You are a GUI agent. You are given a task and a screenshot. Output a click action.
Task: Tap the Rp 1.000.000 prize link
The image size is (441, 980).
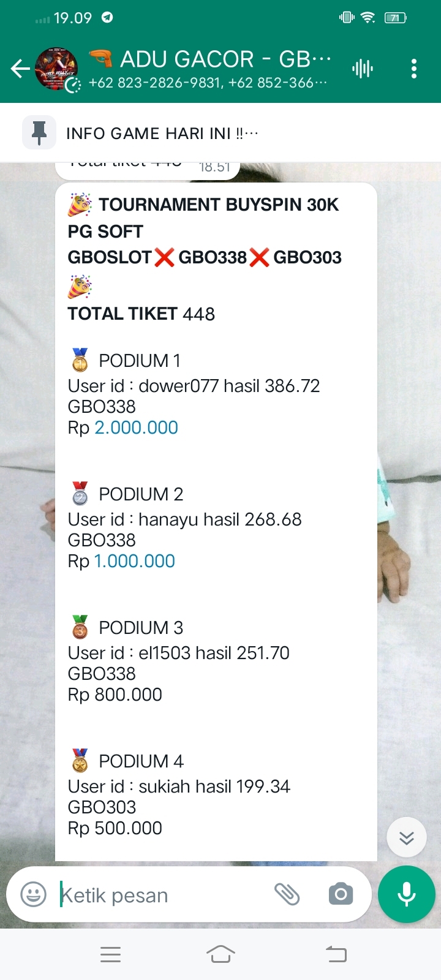point(134,561)
